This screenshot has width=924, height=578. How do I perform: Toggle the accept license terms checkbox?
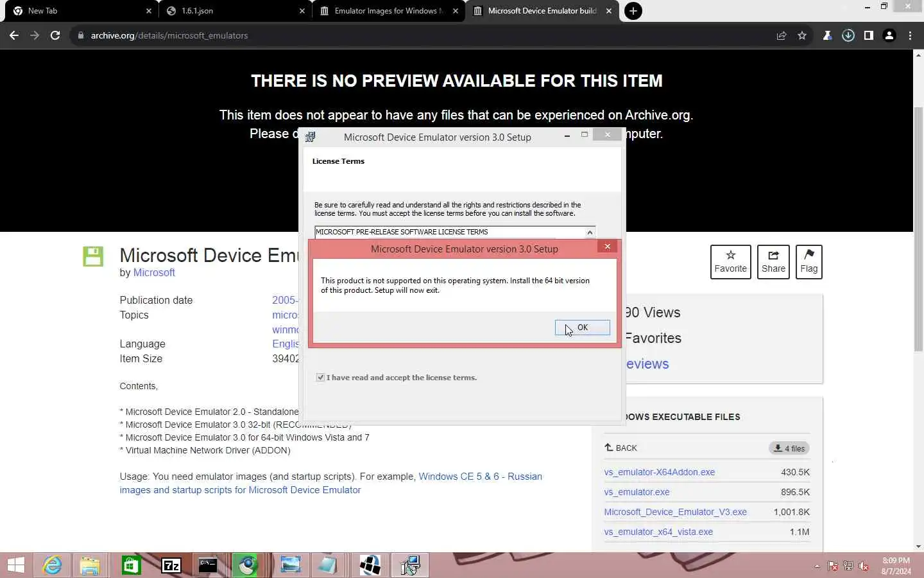(x=320, y=378)
